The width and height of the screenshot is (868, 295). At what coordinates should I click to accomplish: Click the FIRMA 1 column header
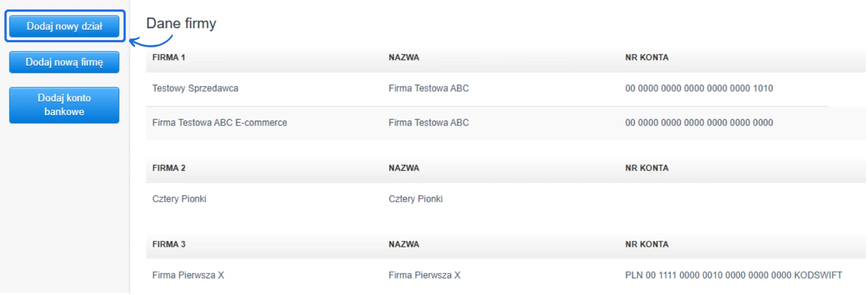pyautogui.click(x=169, y=57)
